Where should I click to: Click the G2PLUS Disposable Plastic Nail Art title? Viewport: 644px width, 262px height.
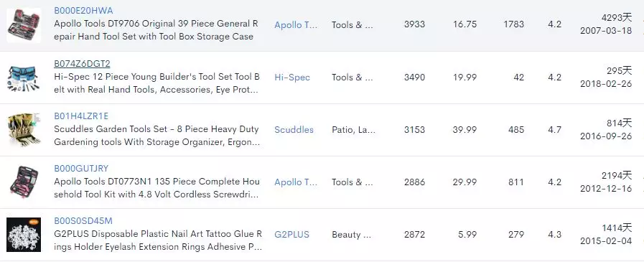(158, 240)
